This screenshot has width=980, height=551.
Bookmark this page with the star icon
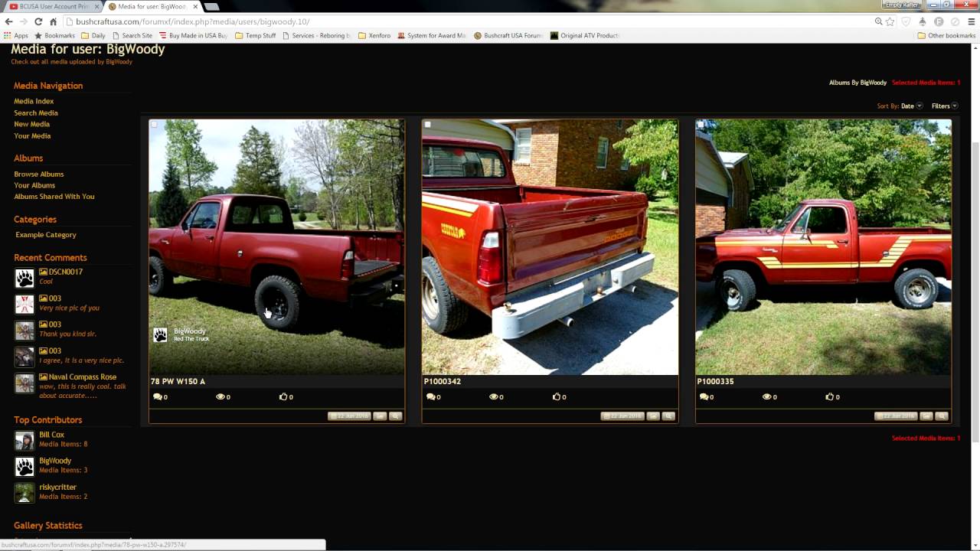pos(890,21)
